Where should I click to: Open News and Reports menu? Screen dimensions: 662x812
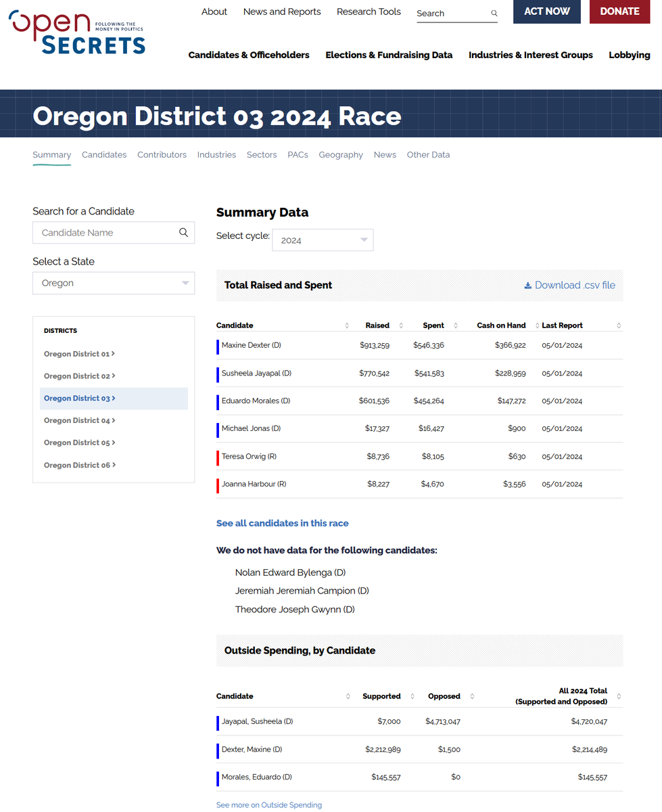(282, 12)
